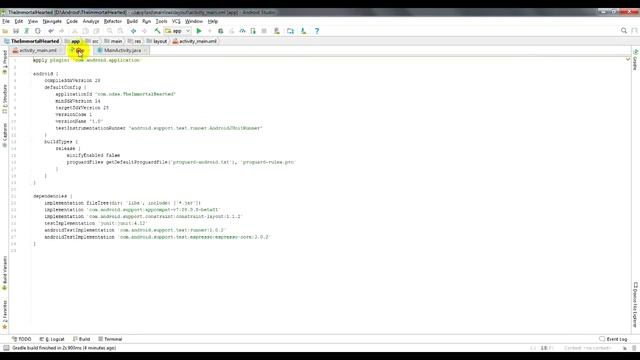This screenshot has height=360, width=640.
Task: Click the src breadcrumb folder
Action: click(92, 41)
